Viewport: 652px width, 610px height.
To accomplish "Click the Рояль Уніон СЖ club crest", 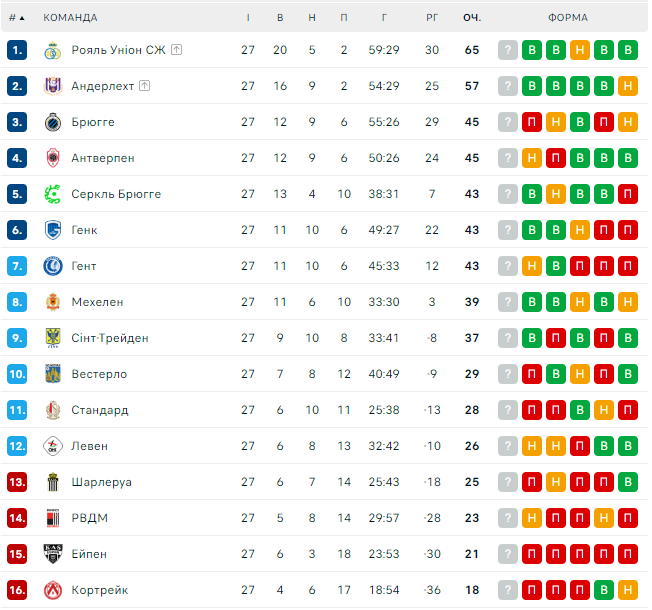I will click(x=53, y=50).
